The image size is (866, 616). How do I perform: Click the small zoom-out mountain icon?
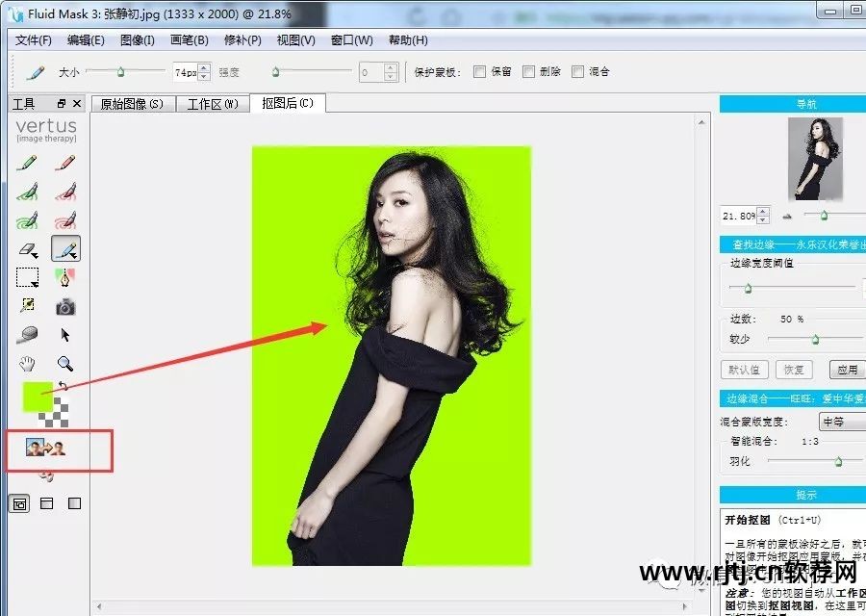pos(787,217)
